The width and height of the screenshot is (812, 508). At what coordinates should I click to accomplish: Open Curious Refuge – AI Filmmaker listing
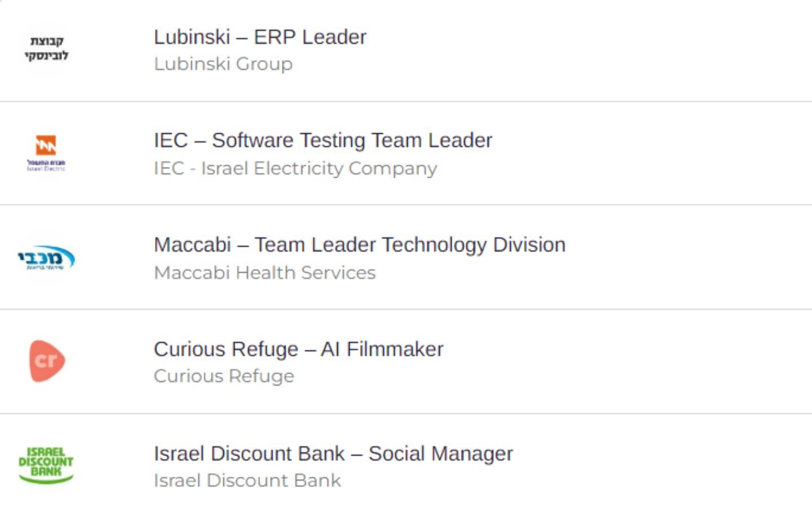coord(298,349)
